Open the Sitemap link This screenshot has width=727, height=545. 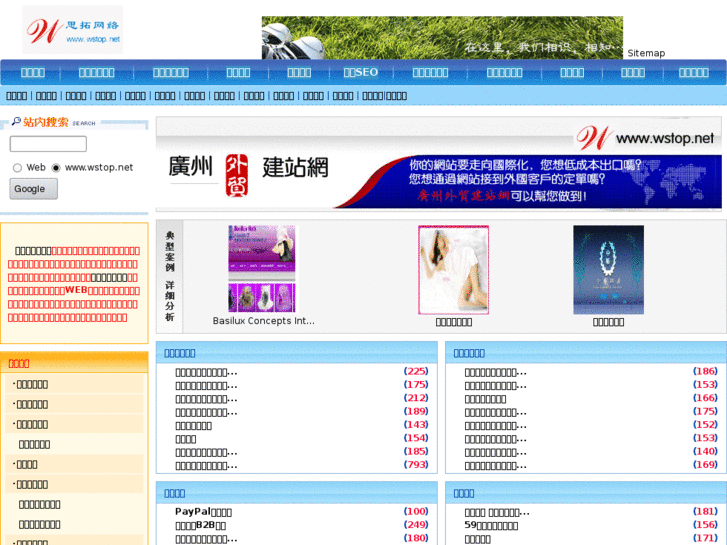(x=646, y=53)
